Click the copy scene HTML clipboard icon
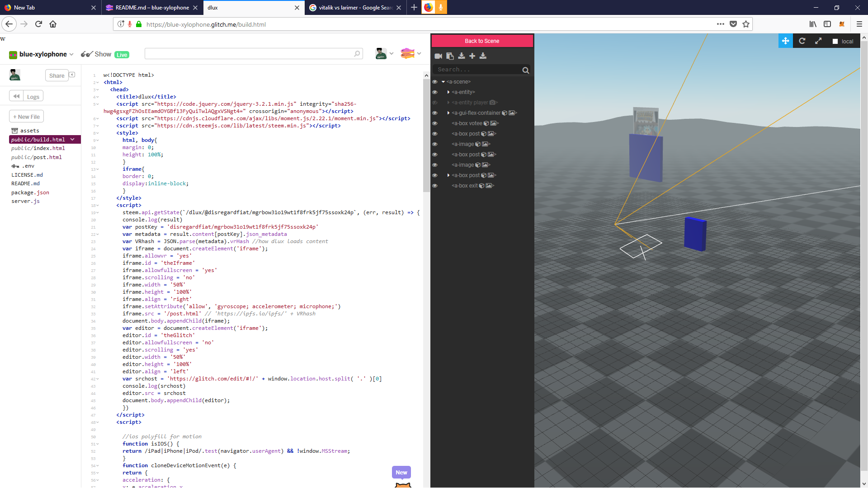Screen dimensions: 868x488 click(450, 56)
